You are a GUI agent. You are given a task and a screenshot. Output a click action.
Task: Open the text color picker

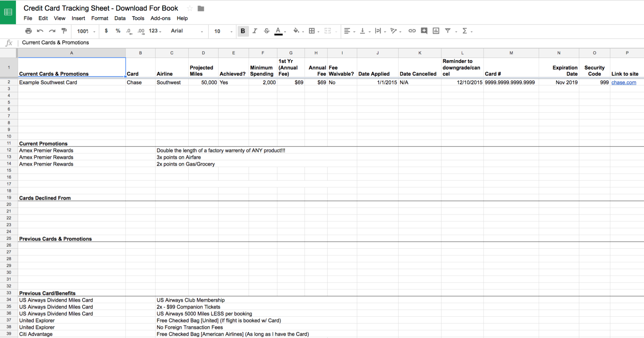(280, 31)
